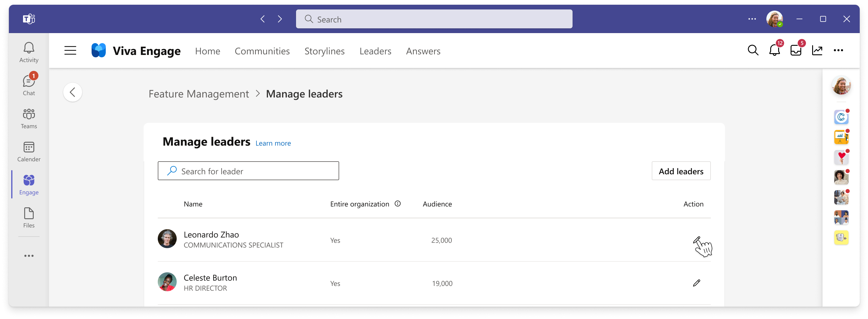Select the name Leonardo Zhao

(x=211, y=235)
